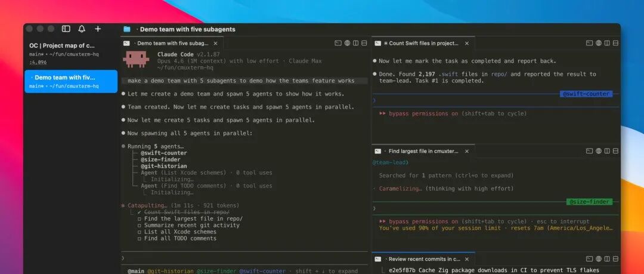Select the Count Swift files in project tab
This screenshot has height=274, width=644.
tap(423, 43)
